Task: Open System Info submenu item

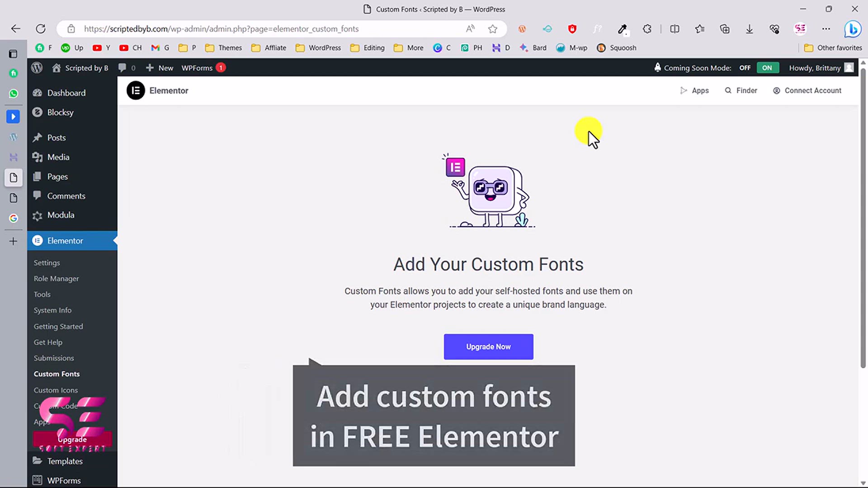Action: coord(52,310)
